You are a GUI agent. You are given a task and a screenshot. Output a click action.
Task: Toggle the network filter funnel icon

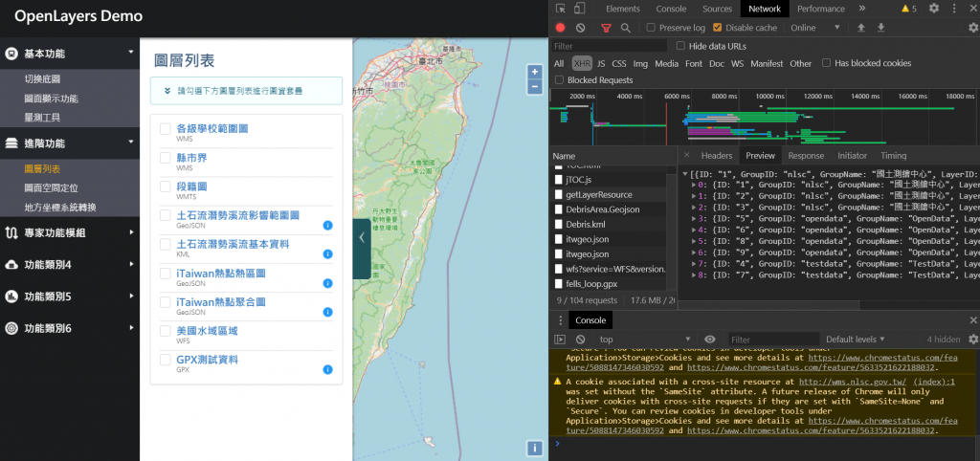pos(606,28)
